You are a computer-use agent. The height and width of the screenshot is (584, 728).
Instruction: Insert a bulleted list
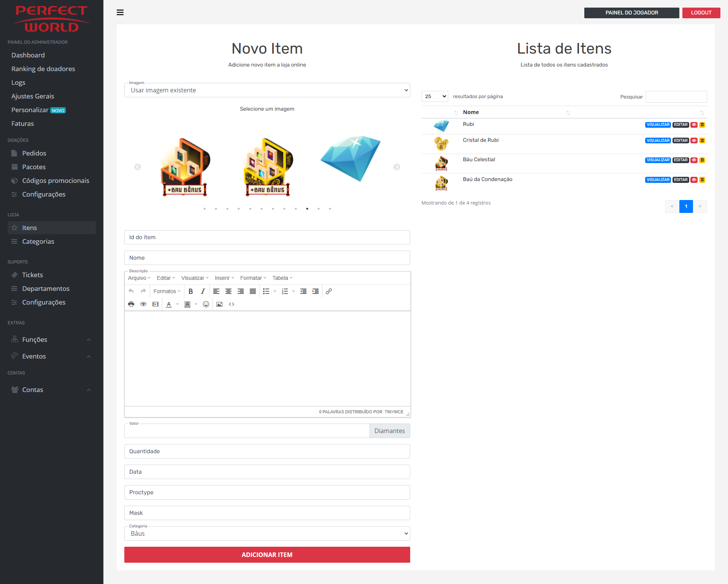coord(266,291)
